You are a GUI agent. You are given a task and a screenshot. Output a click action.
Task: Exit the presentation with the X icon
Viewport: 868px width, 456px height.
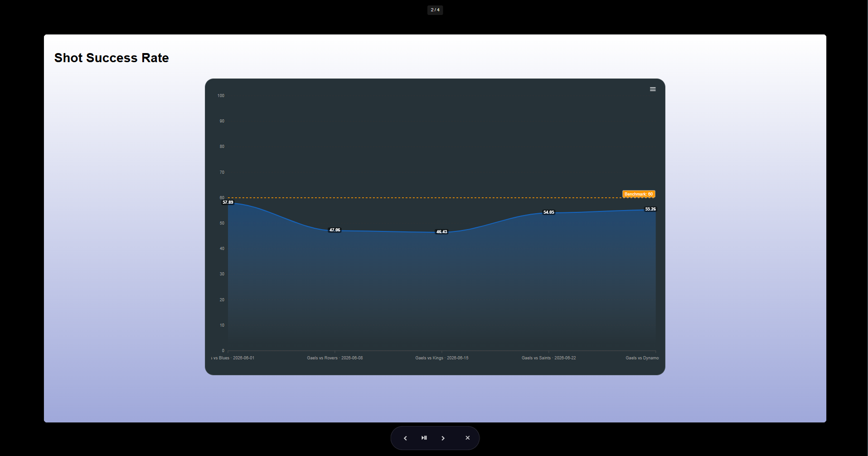pos(468,438)
